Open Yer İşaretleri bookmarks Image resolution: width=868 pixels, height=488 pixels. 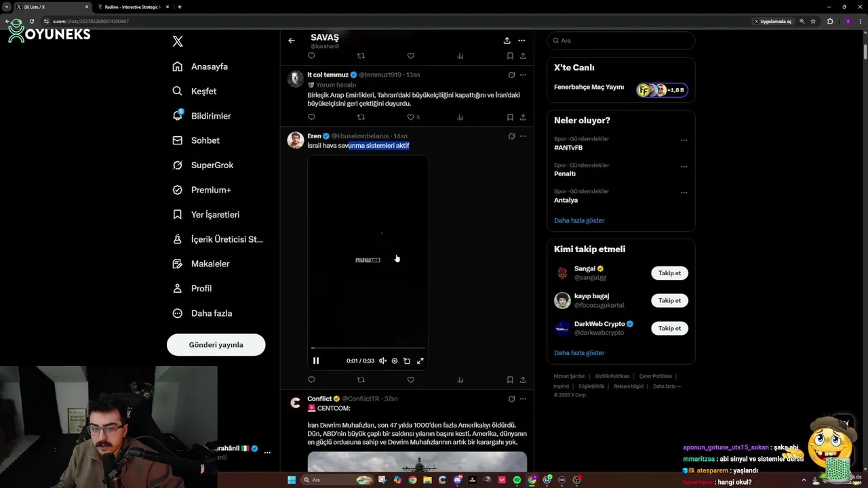pos(205,214)
